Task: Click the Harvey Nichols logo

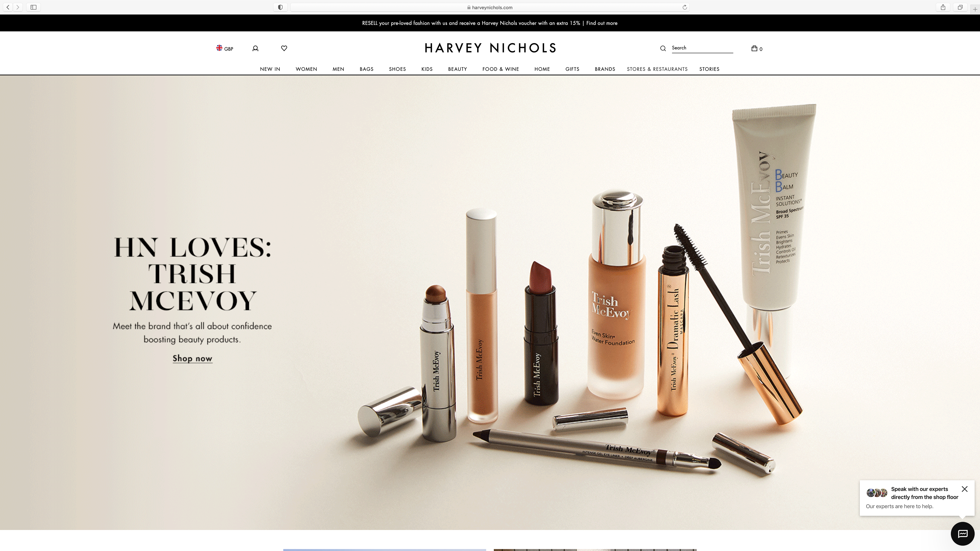Action: tap(490, 48)
